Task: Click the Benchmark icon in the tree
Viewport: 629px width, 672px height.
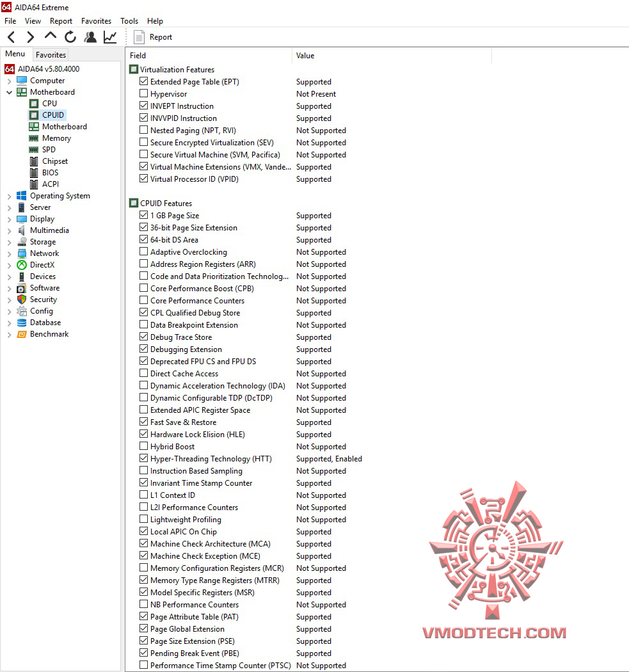Action: [21, 334]
